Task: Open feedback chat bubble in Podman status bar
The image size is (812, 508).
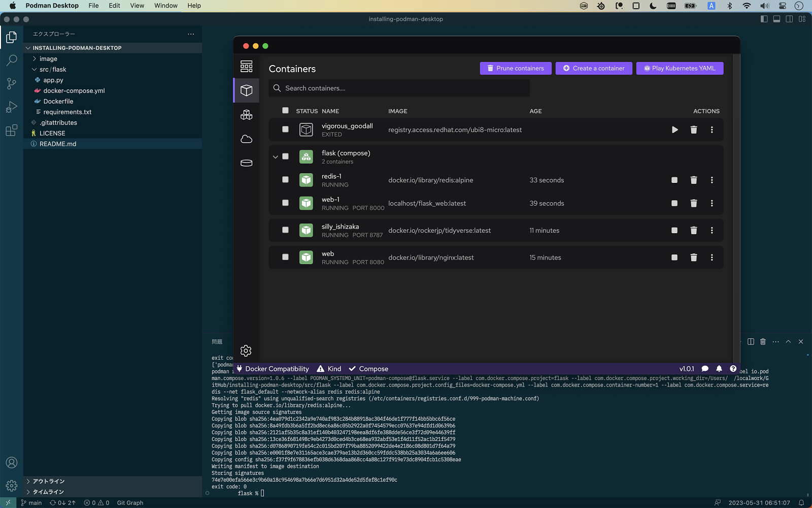Action: point(705,369)
